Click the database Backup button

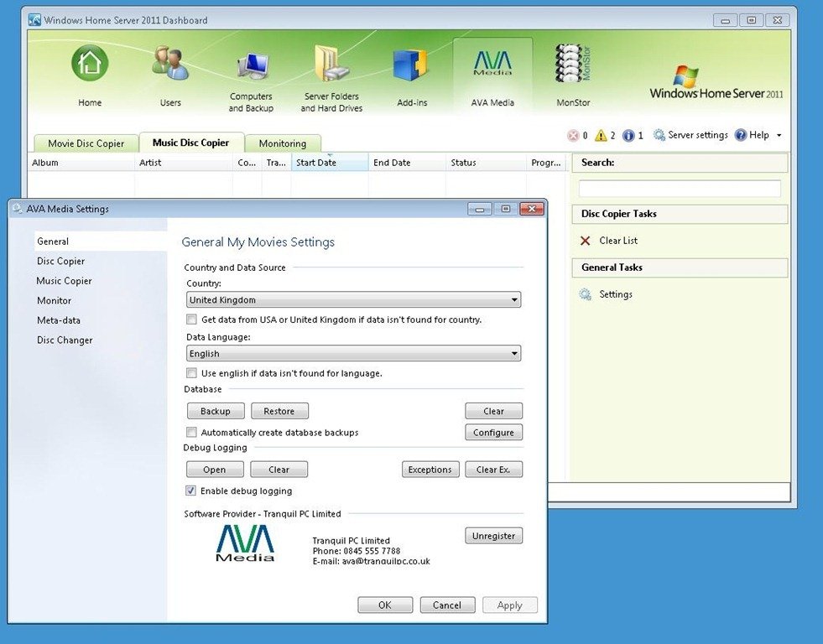point(216,411)
